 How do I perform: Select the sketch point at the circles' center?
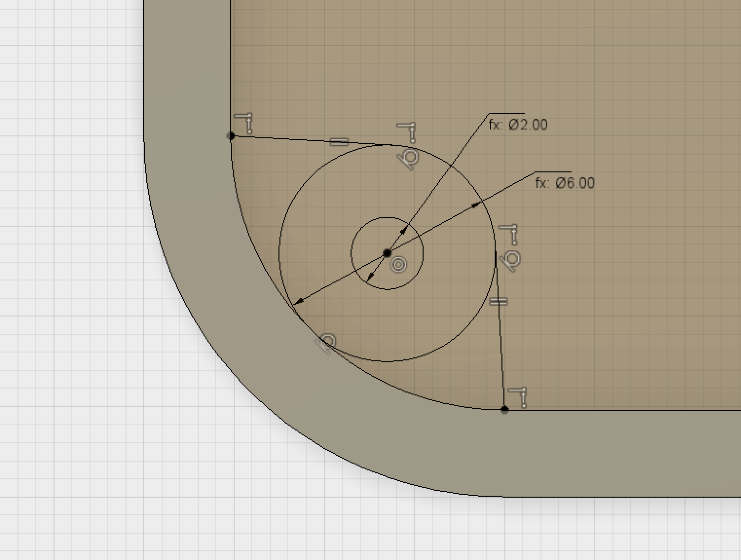coord(387,253)
